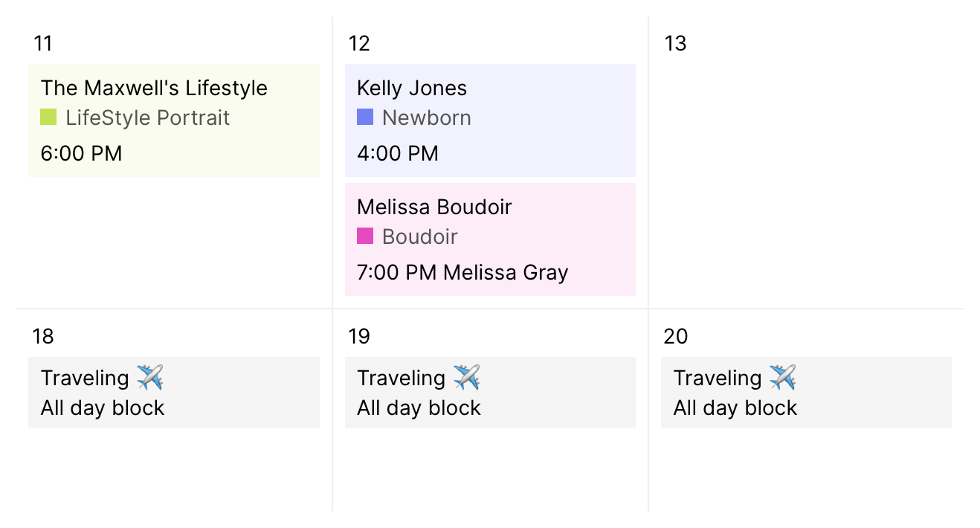Select the Traveling block on day 19
980x528 pixels.
pos(490,393)
